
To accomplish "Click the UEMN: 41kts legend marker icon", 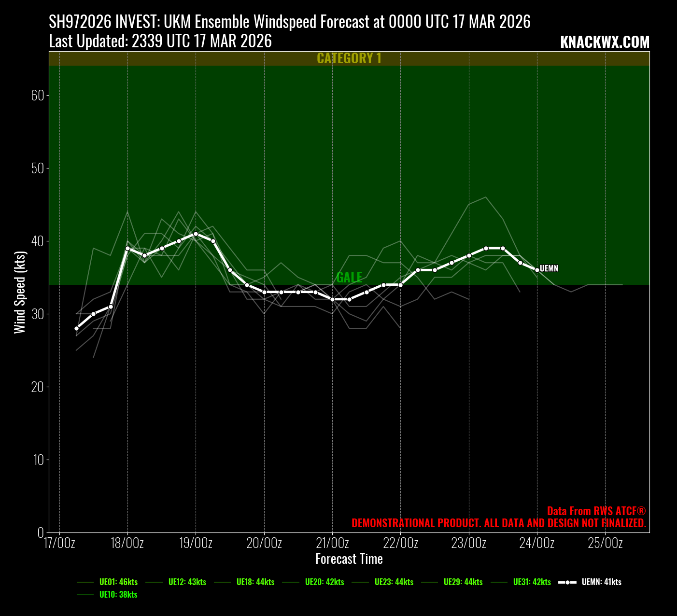I will click(567, 582).
